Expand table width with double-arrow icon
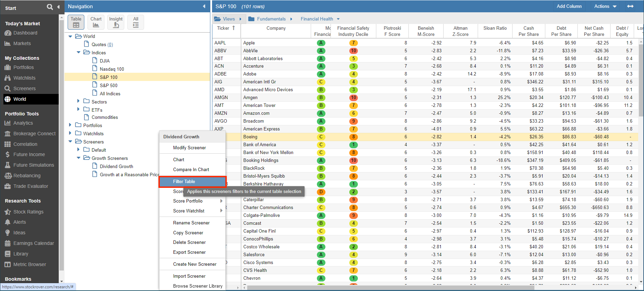644x291 pixels. click(630, 6)
